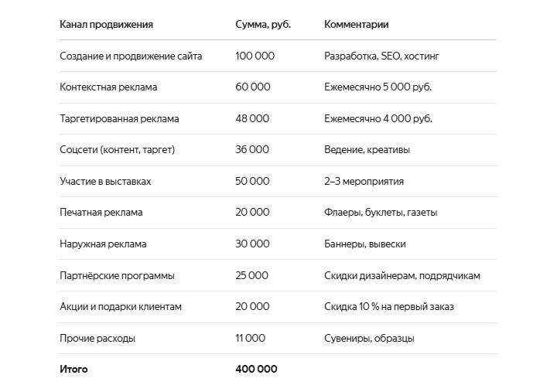Click the 11 000 amount cell
The width and height of the screenshot is (557, 392).
(250, 339)
